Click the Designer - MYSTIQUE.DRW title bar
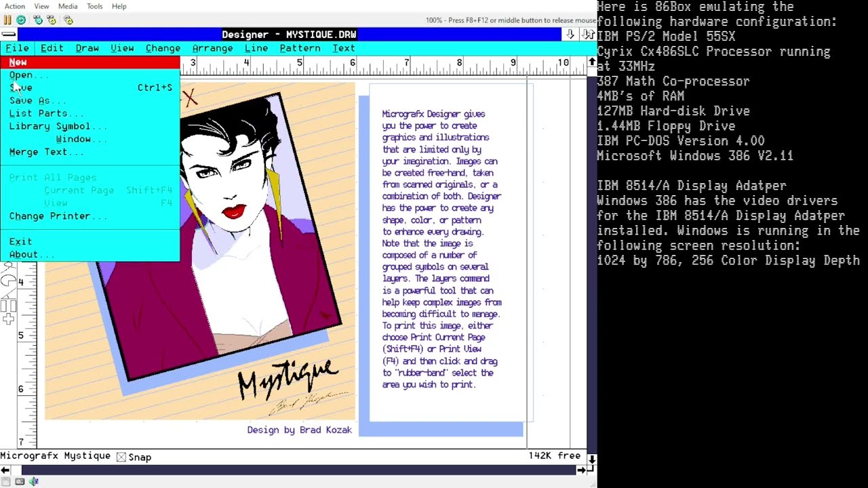This screenshot has height=488, width=868. [290, 35]
